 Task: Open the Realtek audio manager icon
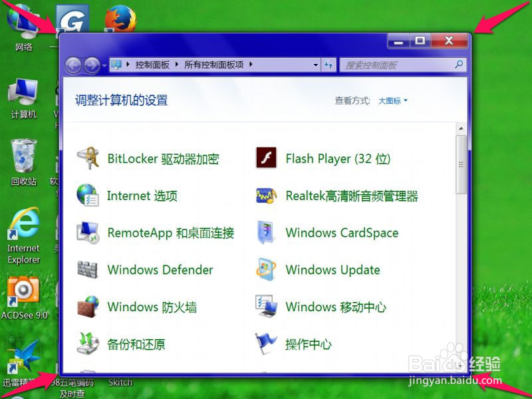(x=267, y=196)
